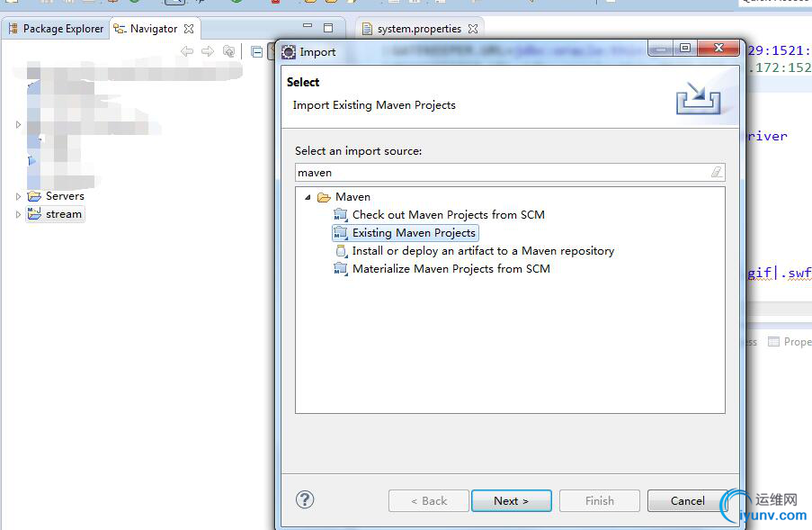Maximize the Import dialog window
The image size is (812, 530).
point(684,49)
